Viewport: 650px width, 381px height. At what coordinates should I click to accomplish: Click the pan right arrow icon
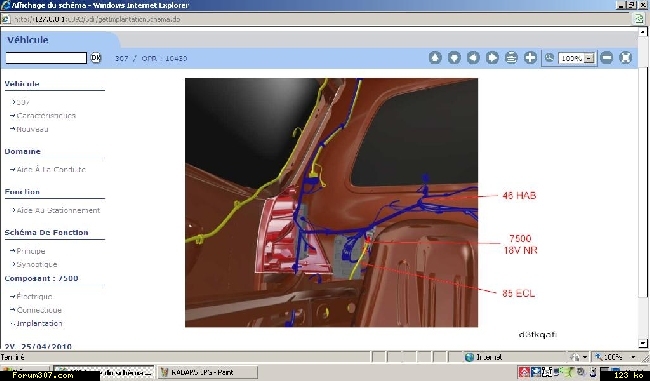pos(492,58)
